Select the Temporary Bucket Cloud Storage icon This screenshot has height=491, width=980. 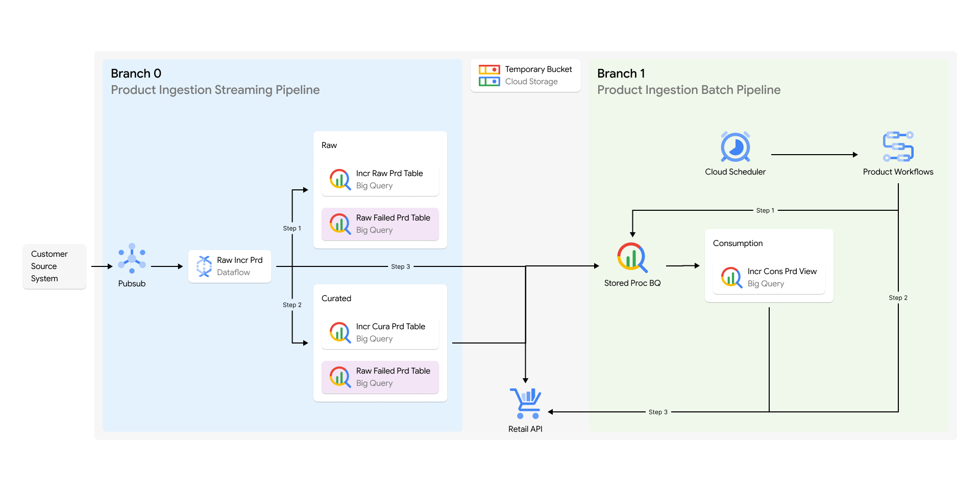pos(489,75)
